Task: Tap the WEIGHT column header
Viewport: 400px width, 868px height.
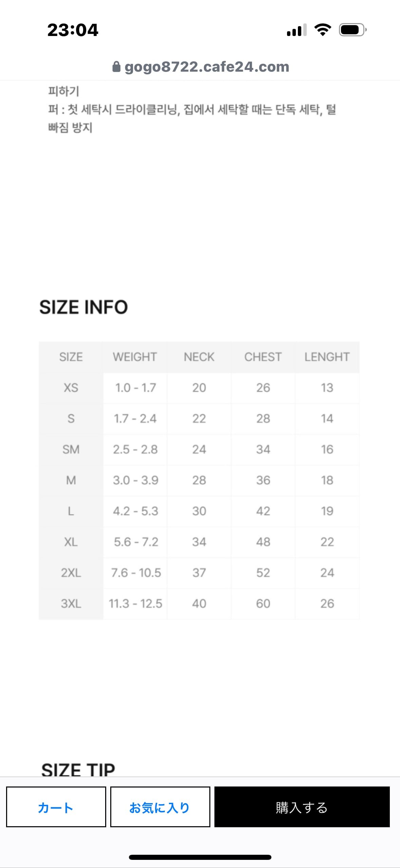Action: (x=135, y=357)
